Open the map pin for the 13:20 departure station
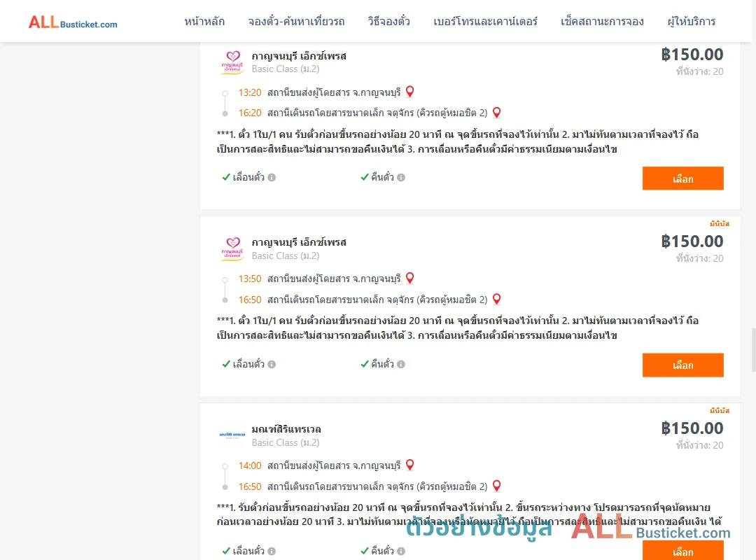 409,92
